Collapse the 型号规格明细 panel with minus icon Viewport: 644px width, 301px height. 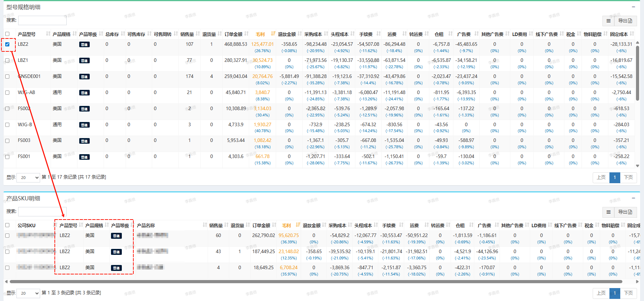click(633, 7)
